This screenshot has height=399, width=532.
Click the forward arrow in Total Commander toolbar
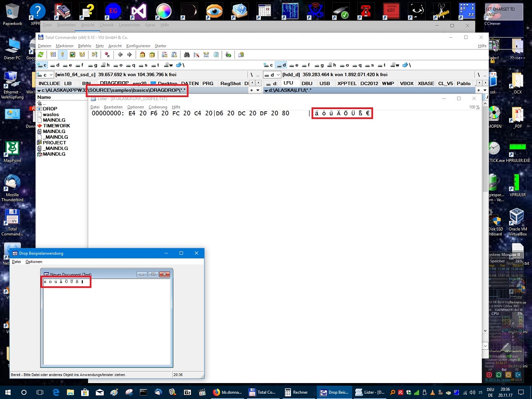coord(129,55)
